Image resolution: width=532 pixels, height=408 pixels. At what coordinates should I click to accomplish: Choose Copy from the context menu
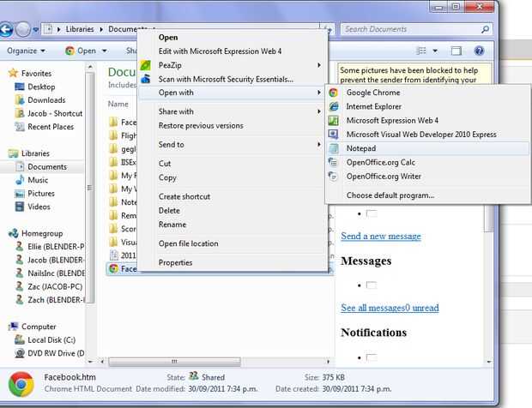pos(167,177)
